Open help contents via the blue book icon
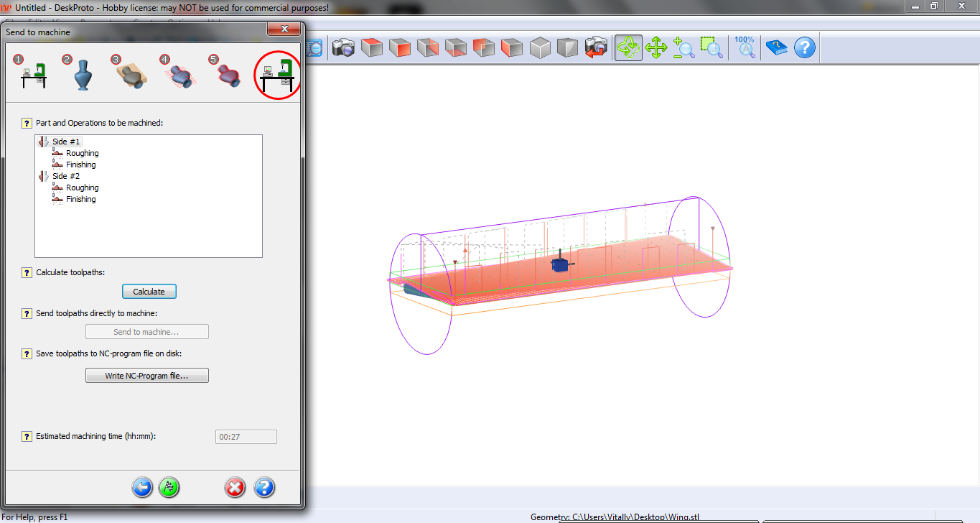This screenshot has height=523, width=980. (x=778, y=47)
